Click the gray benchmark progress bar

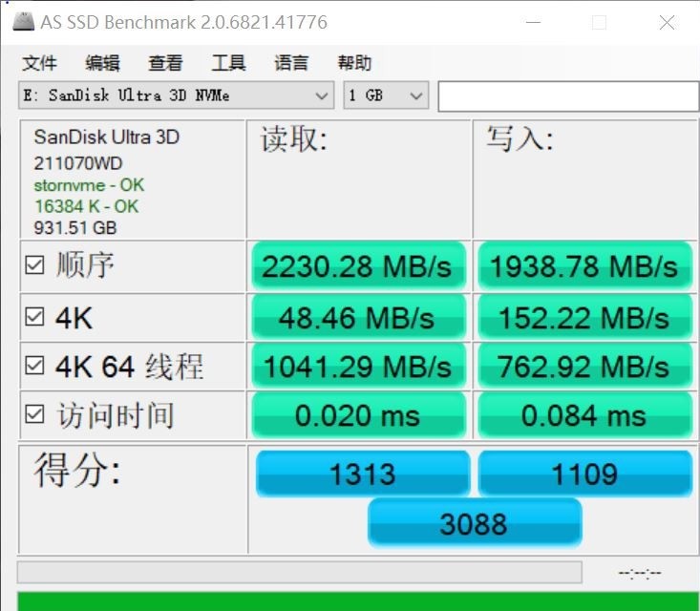pos(300,572)
